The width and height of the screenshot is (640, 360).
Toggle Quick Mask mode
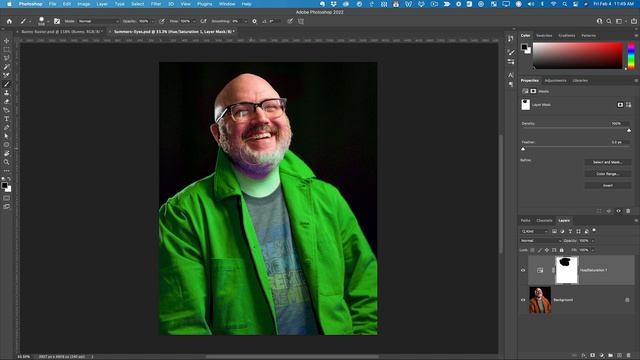(x=7, y=198)
